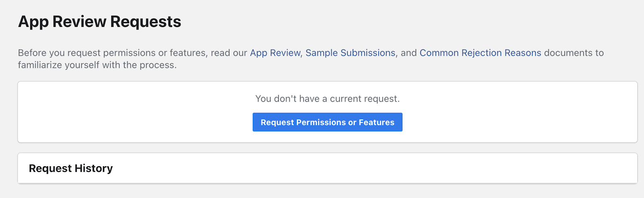Screen dimensions: 644x198
Task: Click the word "and" between the links
Action: pos(409,53)
